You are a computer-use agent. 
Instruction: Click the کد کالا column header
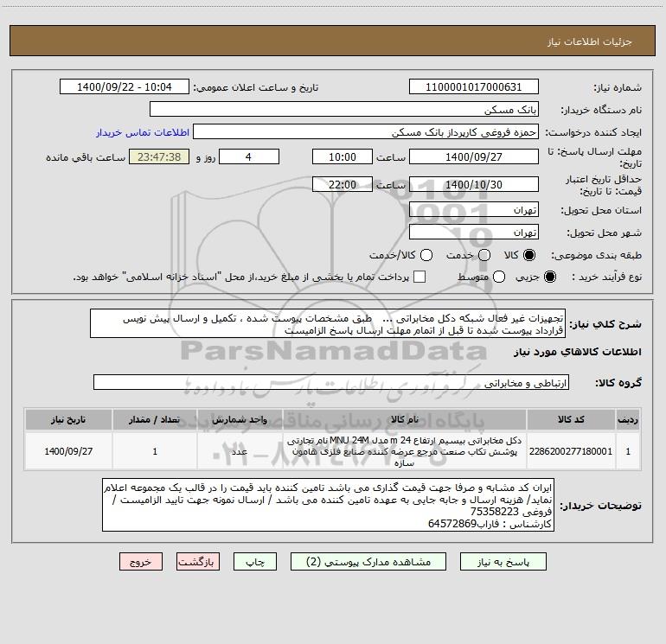tap(571, 419)
